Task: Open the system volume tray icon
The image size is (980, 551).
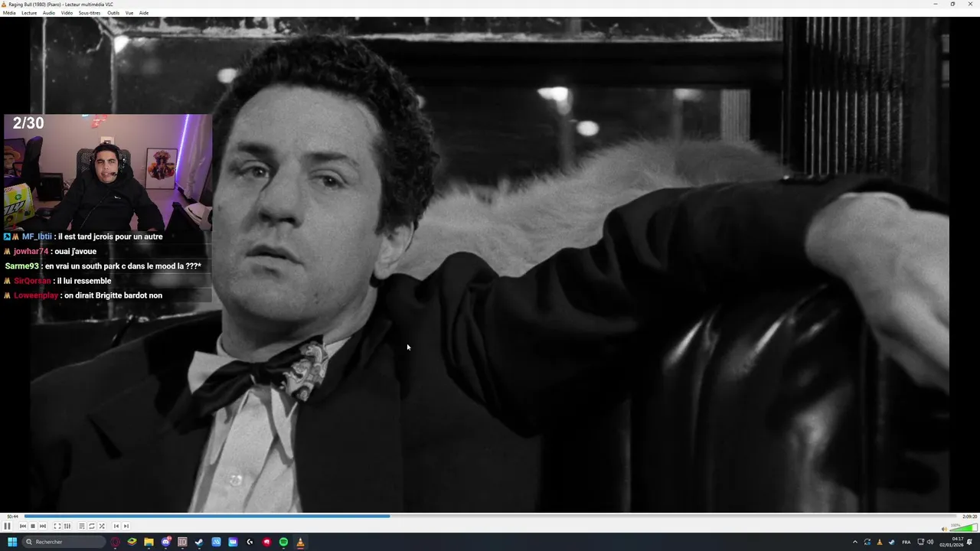Action: [x=930, y=542]
